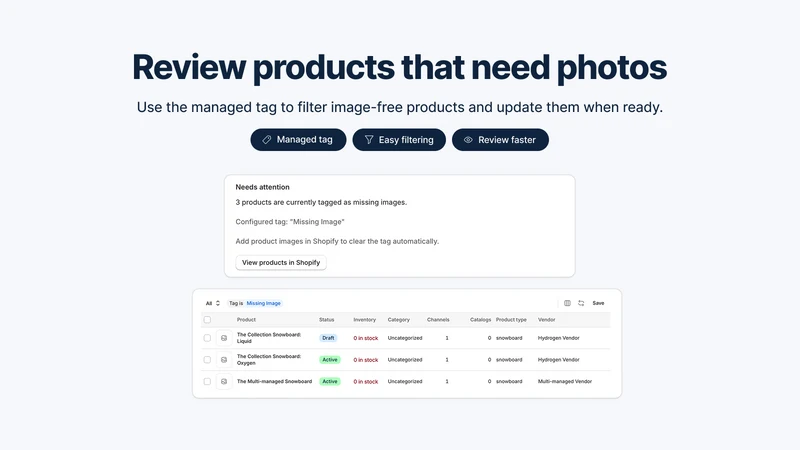Click Save in the product table toolbar
Screen dimensions: 800x450
(598, 303)
